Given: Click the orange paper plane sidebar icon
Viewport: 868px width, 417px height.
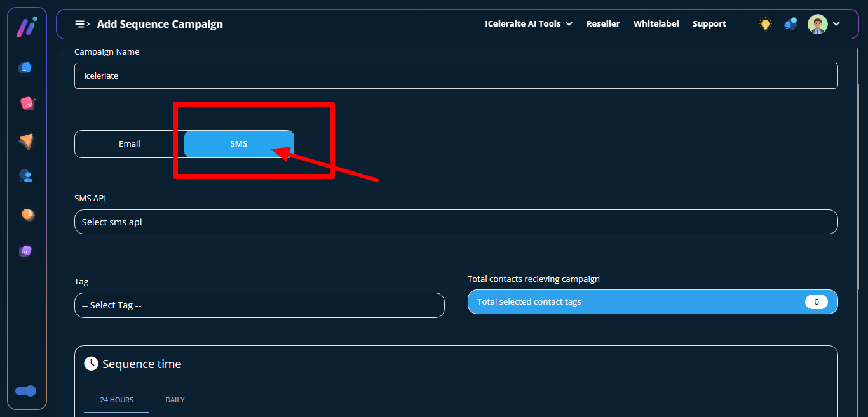Looking at the screenshot, I should 25,141.
